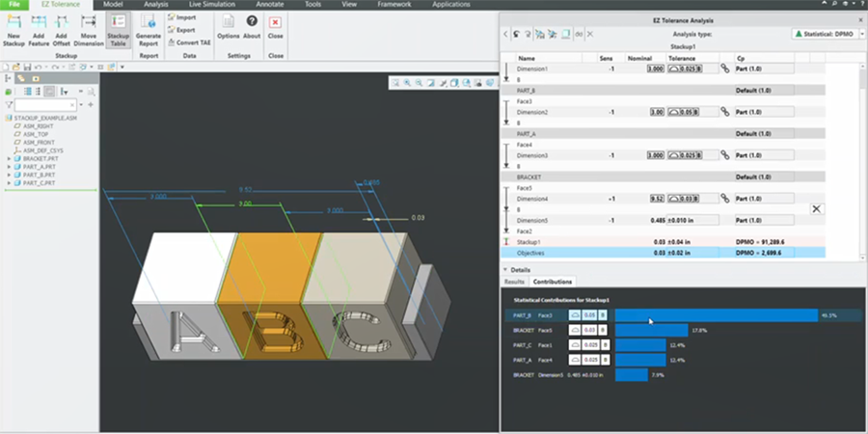Screen dimensions: 868x434
Task: Expand the BRACKET.PRT tree node
Action: pyautogui.click(x=9, y=158)
